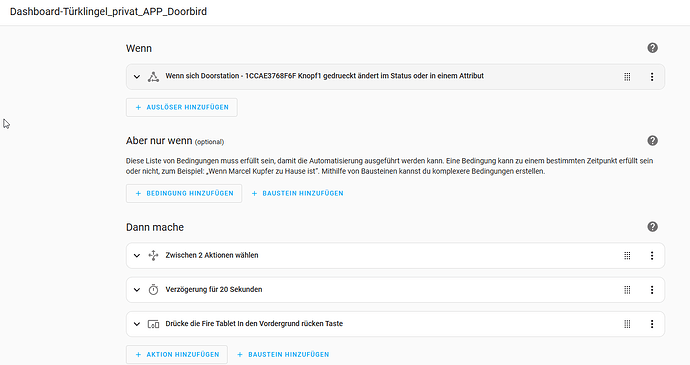Open help for the Wenn section
690x365 pixels.
(x=652, y=48)
